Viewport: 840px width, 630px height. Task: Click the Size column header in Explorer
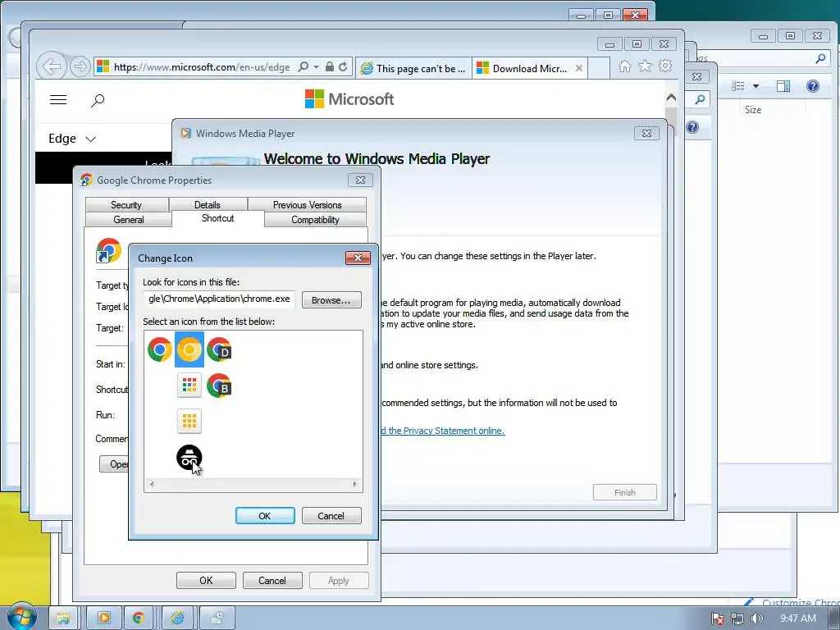[x=753, y=110]
